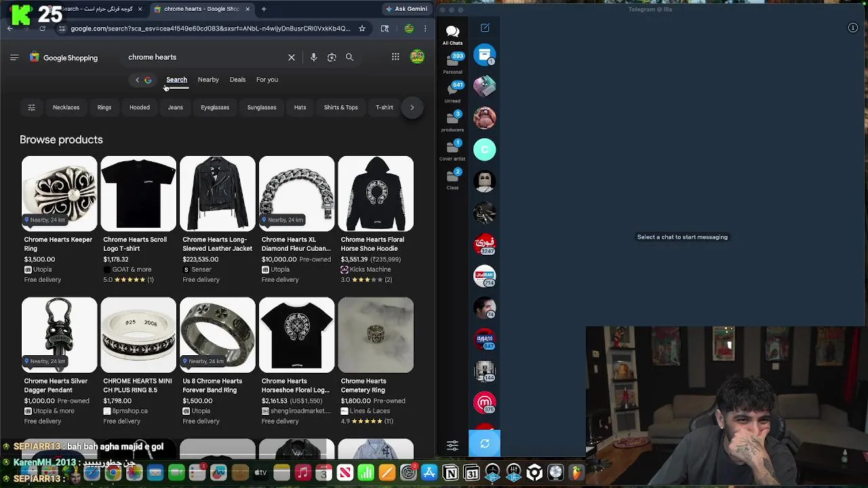Open the producers folder in Telegram
Screen dimensions: 868x488
coord(452,122)
